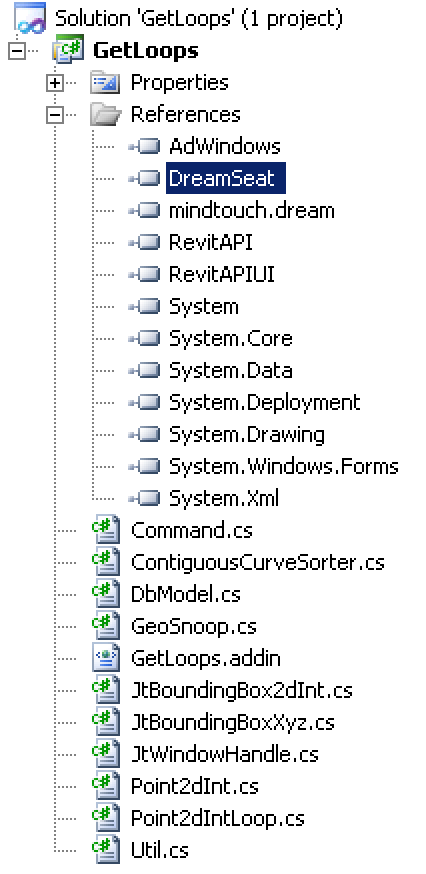The width and height of the screenshot is (426, 874).
Task: Select the Util.cs file name
Action: [159, 851]
